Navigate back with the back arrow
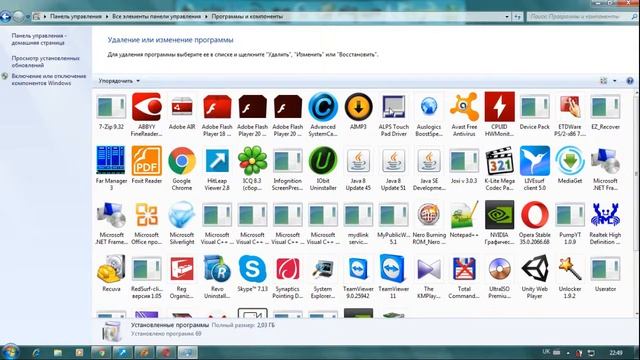Viewport: 640px width, 360px height. coord(6,17)
